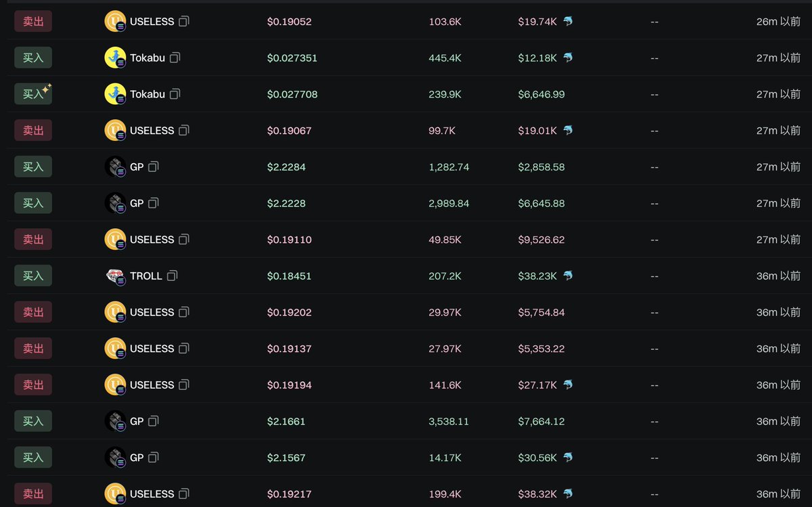
Task: Select price $2.2284
Action: [x=286, y=167]
